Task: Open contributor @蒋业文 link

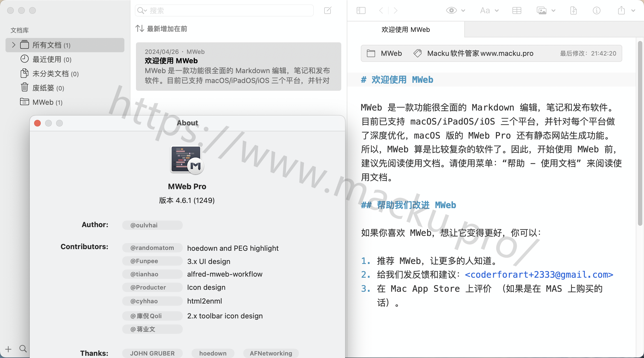Action: point(152,329)
